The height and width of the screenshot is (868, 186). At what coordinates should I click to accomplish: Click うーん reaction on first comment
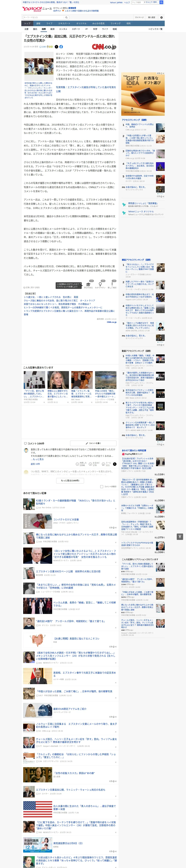[x=107, y=464]
